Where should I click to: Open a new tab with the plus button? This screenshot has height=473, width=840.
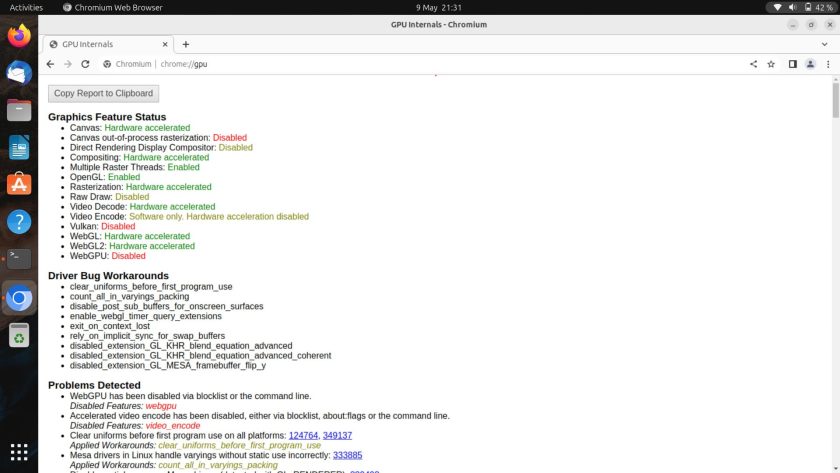click(x=185, y=44)
